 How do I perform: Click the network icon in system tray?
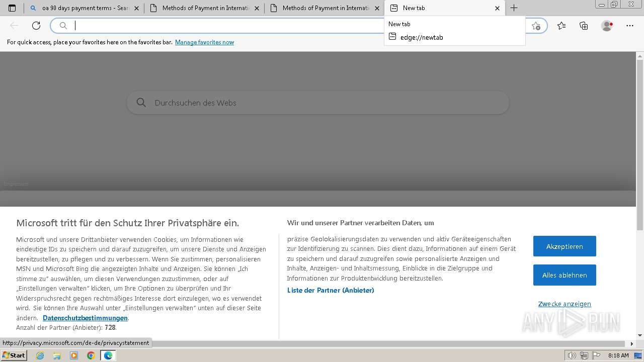point(584,355)
